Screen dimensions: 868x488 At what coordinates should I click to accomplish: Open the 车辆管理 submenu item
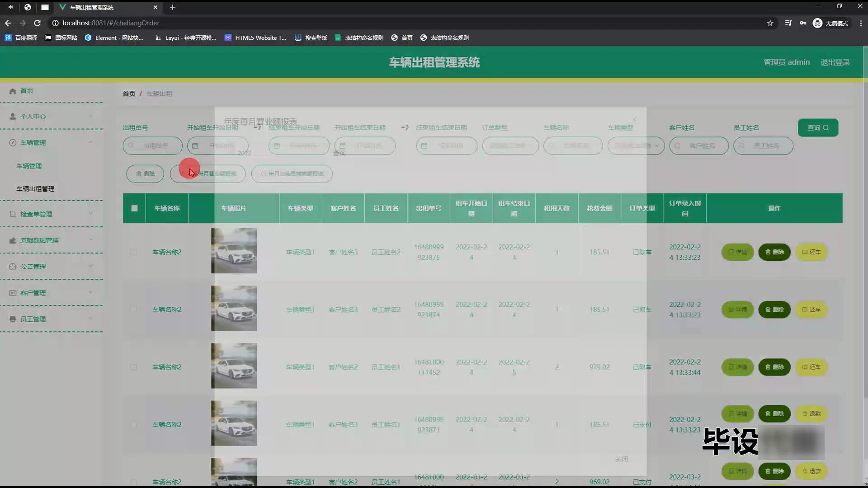29,166
